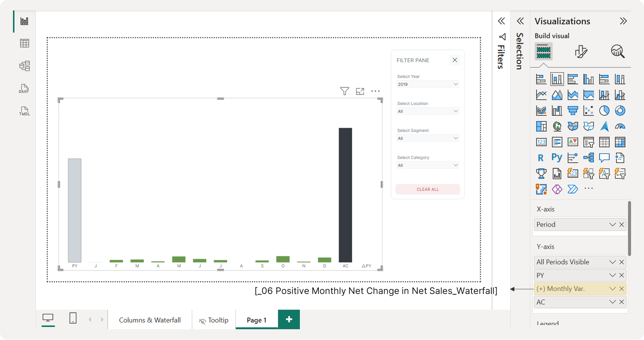This screenshot has width=644, height=340.
Task: Open Period field options chevron
Action: click(x=612, y=225)
